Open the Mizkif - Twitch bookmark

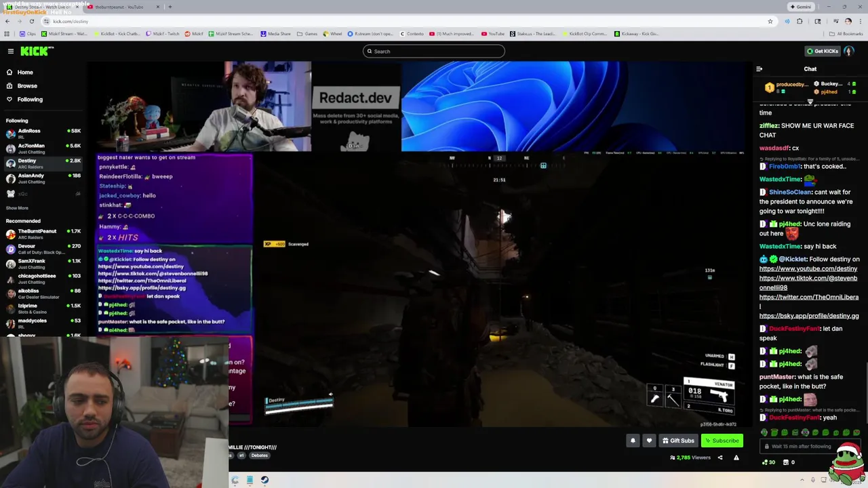[163, 33]
